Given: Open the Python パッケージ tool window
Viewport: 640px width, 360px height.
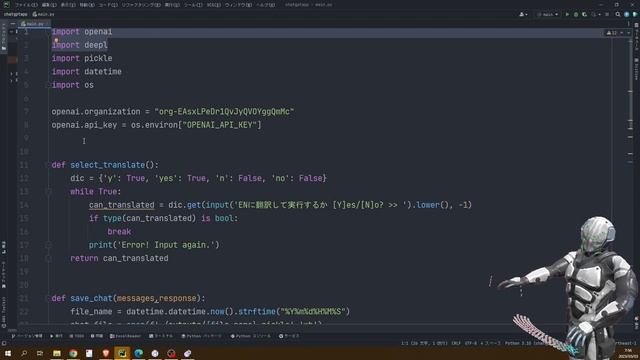Looking at the screenshot, I should point(202,336).
